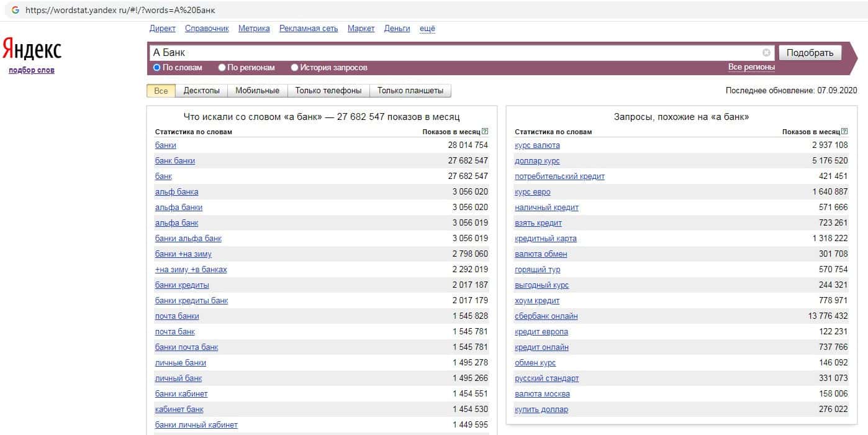868x435 pixels.
Task: Select the 'По словам' radio button
Action: pyautogui.click(x=157, y=67)
